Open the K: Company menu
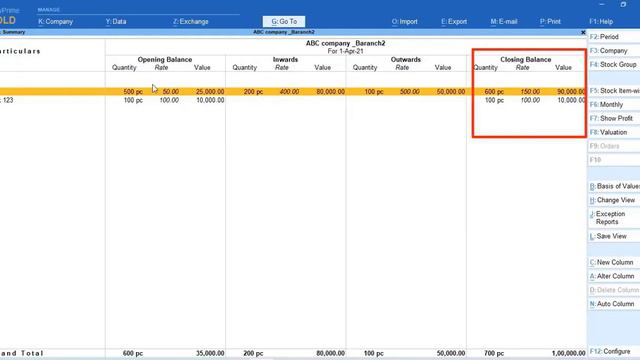Viewport: 640px width, 360px height. 55,22
